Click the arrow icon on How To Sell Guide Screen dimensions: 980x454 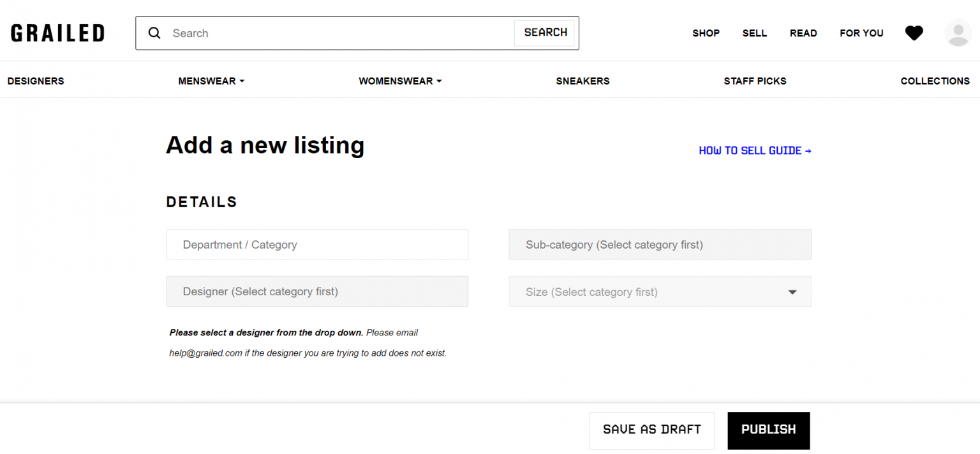pos(809,150)
